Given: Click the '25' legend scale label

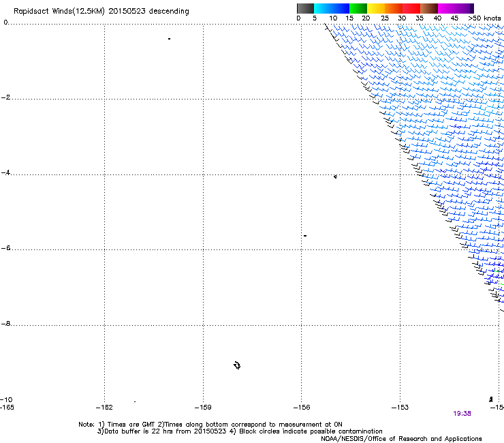Looking at the screenshot, I should (385, 18).
